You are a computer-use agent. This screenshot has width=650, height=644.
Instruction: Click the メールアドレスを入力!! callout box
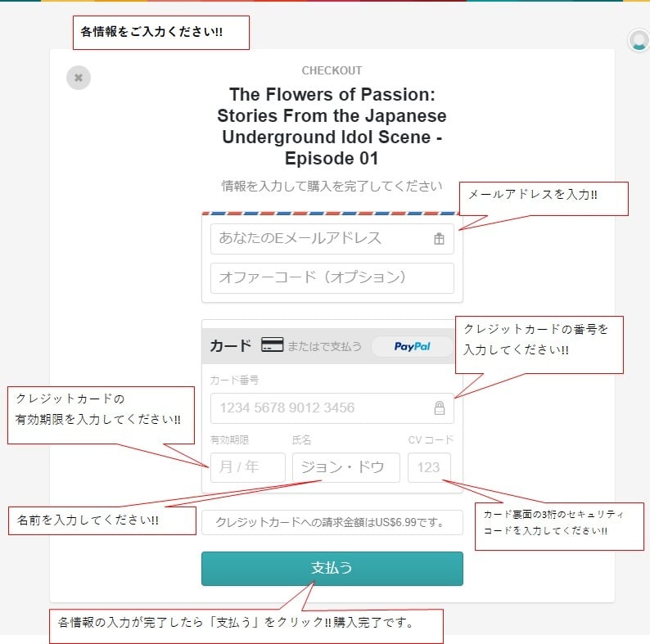544,199
